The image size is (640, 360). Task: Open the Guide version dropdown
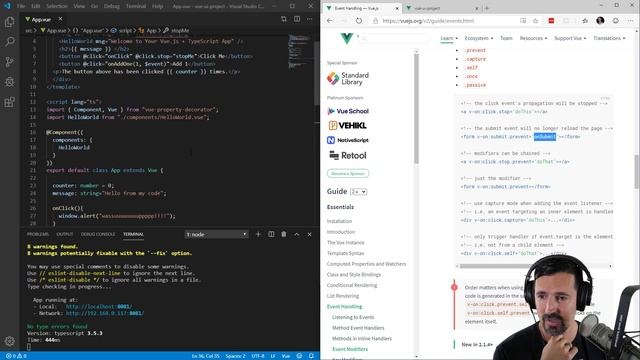(x=358, y=191)
